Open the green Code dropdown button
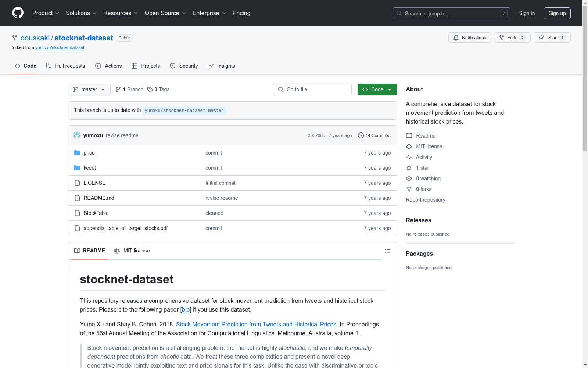This screenshot has width=588, height=368. 377,89
